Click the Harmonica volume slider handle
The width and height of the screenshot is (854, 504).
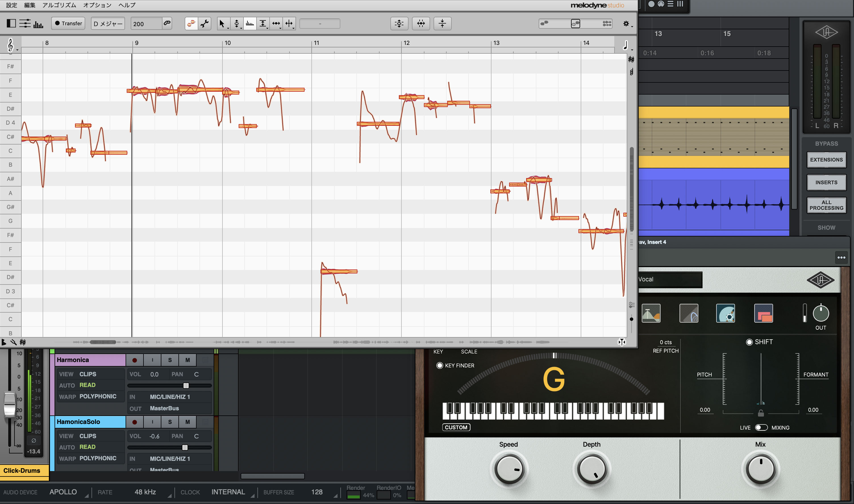(x=186, y=386)
